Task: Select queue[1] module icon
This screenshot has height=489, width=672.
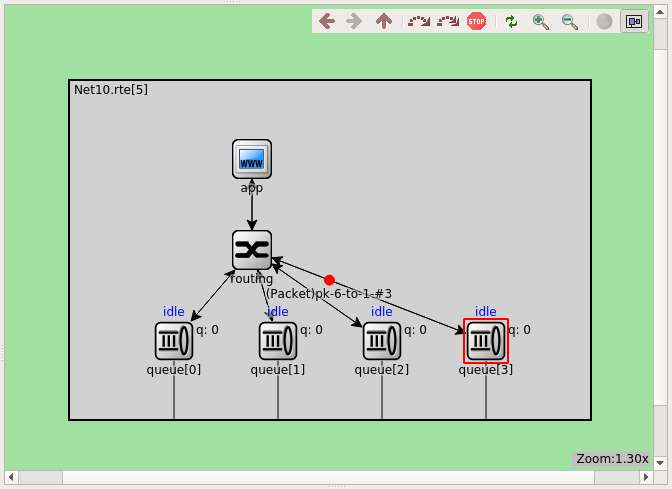Action: (278, 341)
